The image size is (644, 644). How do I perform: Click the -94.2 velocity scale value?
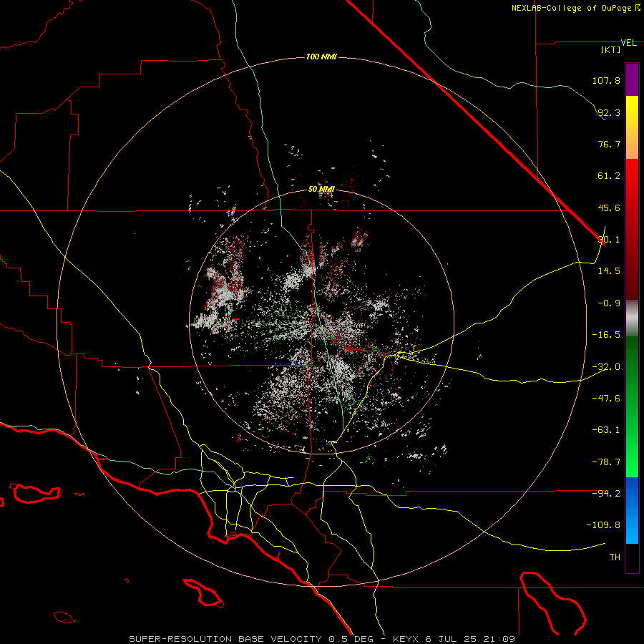coord(606,493)
